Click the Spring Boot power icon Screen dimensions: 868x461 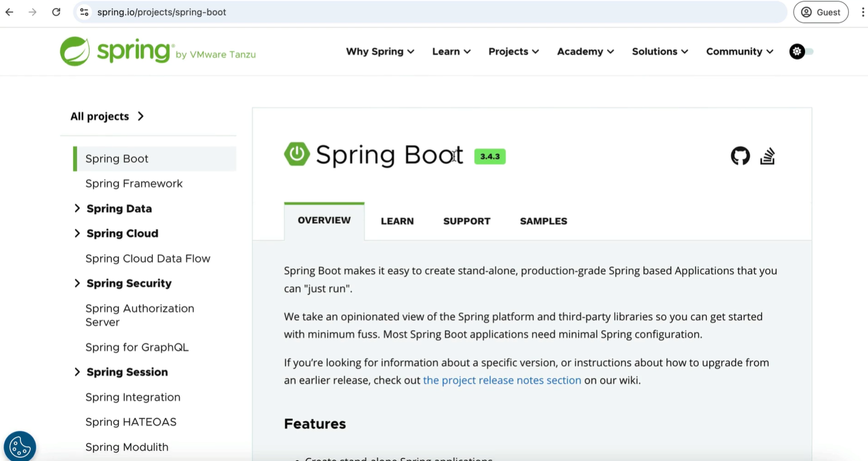pos(297,154)
